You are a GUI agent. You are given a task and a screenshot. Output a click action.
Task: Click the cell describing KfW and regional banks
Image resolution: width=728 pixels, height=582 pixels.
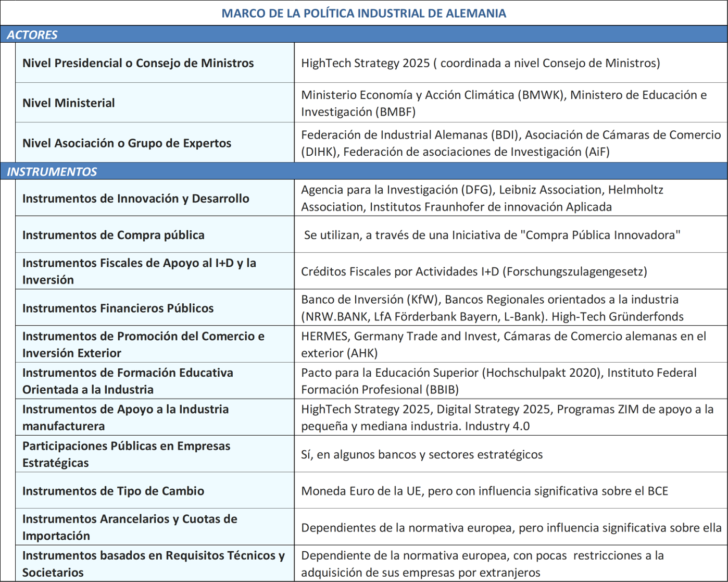(x=492, y=308)
